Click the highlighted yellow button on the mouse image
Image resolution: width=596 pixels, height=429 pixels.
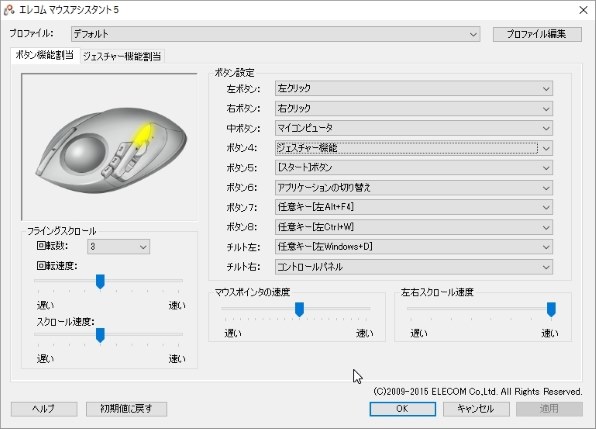tap(143, 134)
